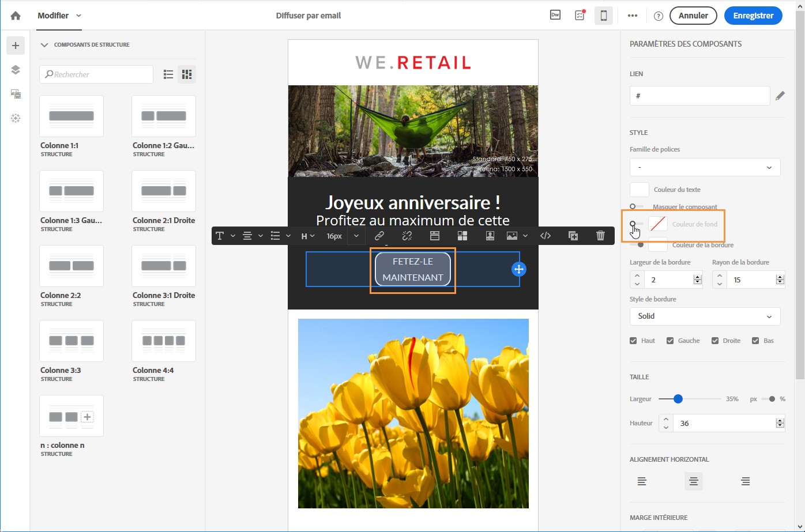
Task: Toggle the px / % width unit switch
Action: [x=768, y=399]
